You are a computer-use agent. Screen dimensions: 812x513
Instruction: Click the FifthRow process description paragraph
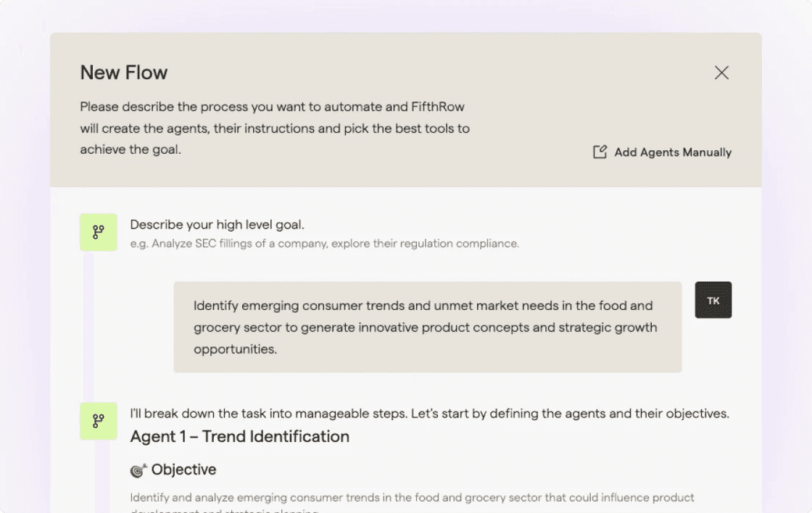(x=275, y=128)
